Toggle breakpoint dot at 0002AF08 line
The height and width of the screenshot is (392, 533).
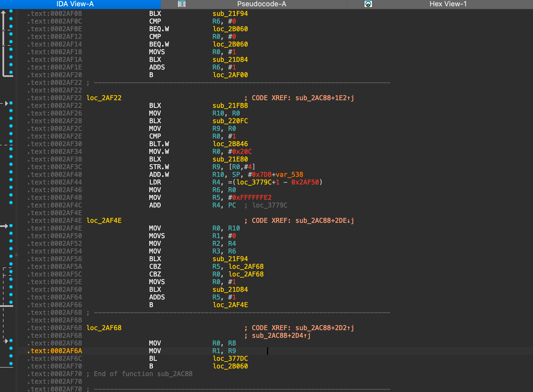[x=11, y=11]
